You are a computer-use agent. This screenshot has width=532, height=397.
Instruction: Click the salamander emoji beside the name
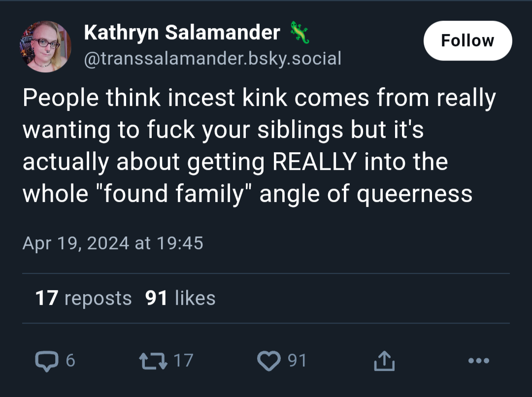click(299, 33)
